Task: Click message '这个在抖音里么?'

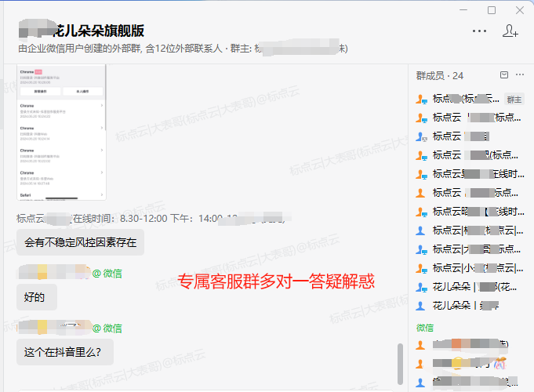Action: pyautogui.click(x=65, y=352)
